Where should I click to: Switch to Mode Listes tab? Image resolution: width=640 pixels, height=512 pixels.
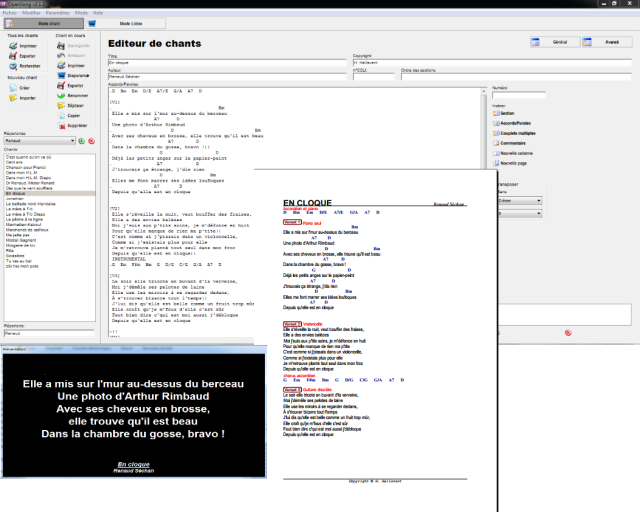click(x=131, y=22)
